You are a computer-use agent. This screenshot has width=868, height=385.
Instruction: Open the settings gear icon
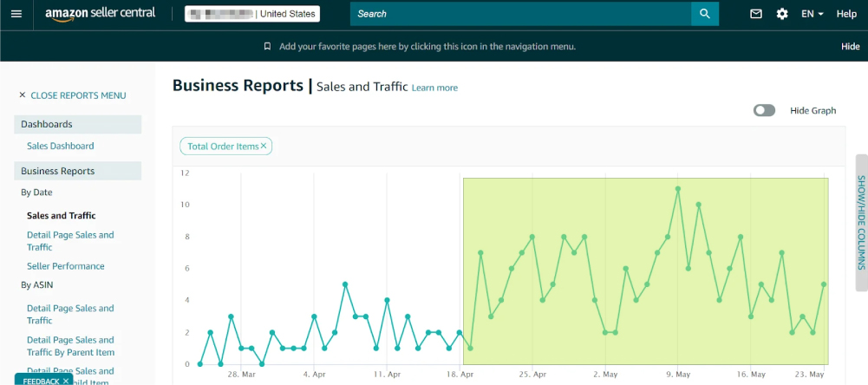pos(782,14)
